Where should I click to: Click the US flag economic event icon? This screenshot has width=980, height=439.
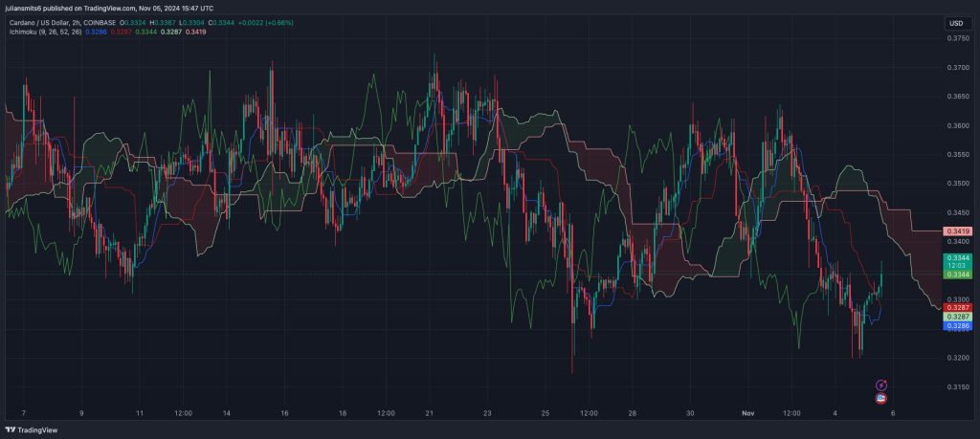(x=880, y=397)
